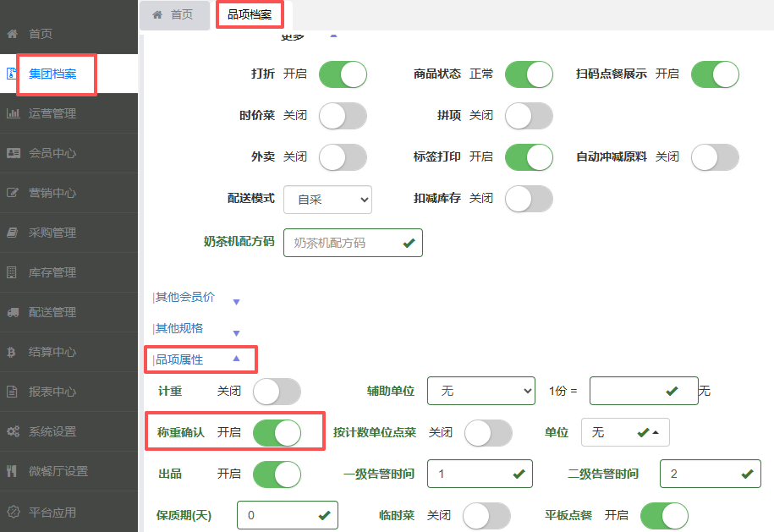Click the 会员中心 member card icon
This screenshot has height=532, width=774.
tap(13, 153)
